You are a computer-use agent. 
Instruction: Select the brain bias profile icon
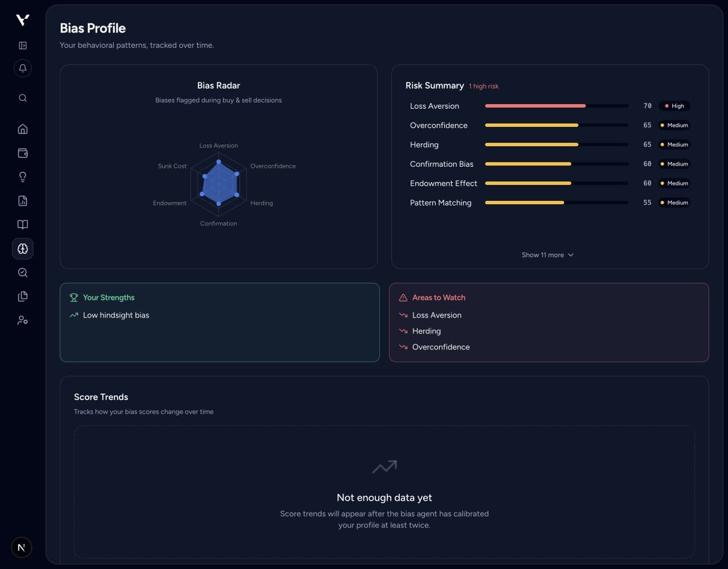pos(23,249)
